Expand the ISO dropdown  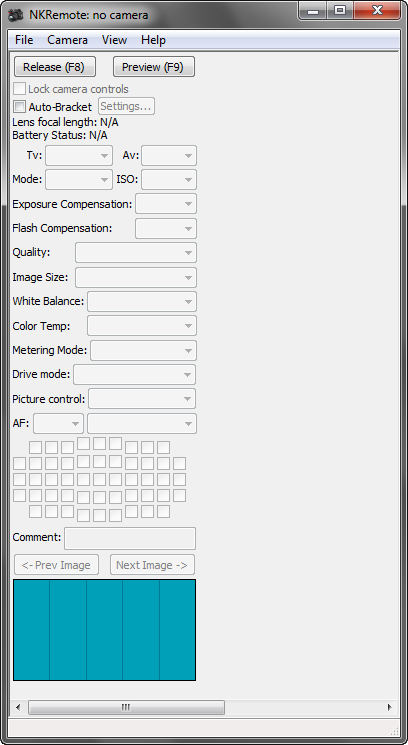[x=169, y=180]
